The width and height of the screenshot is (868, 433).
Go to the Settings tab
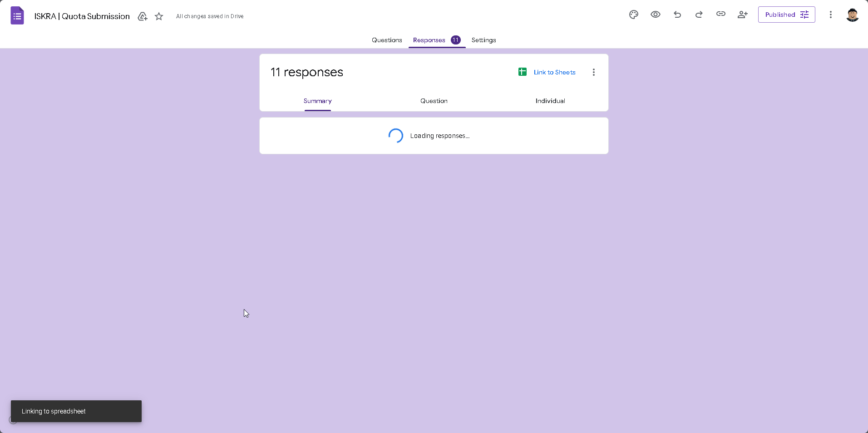pyautogui.click(x=484, y=40)
